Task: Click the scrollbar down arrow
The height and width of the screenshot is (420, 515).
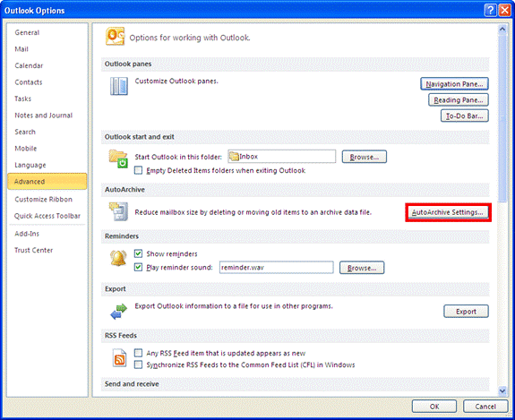Action: [502, 390]
